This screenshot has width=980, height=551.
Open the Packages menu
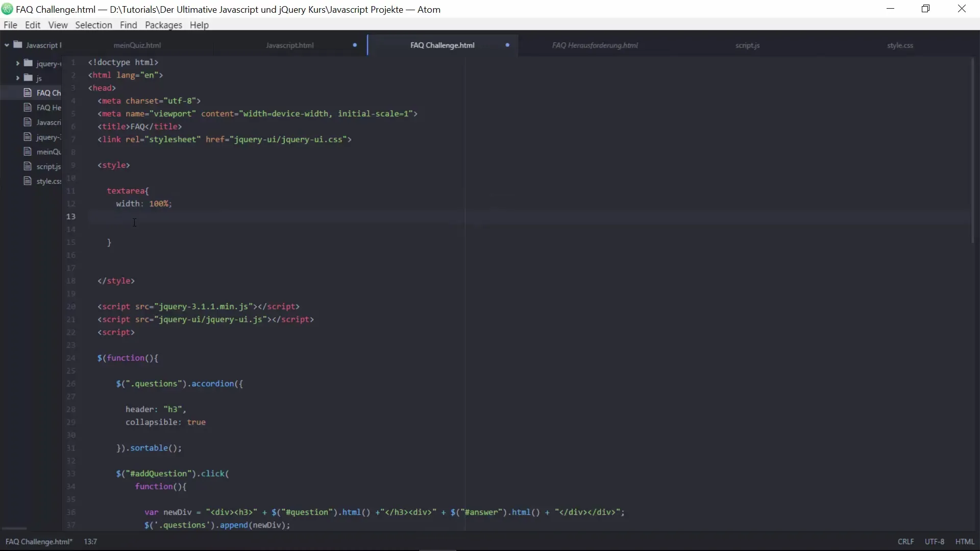point(163,25)
